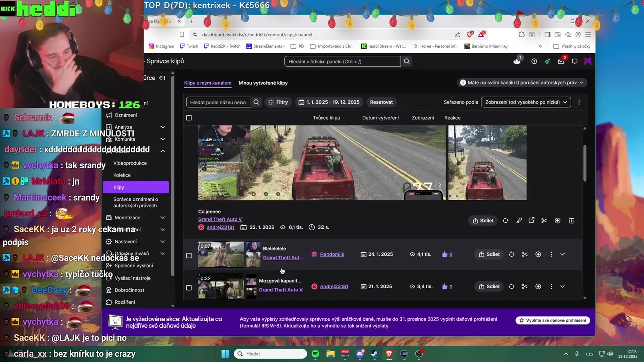The height and width of the screenshot is (362, 644).
Task: Expand the Analýza sidebar section
Action: point(162,127)
